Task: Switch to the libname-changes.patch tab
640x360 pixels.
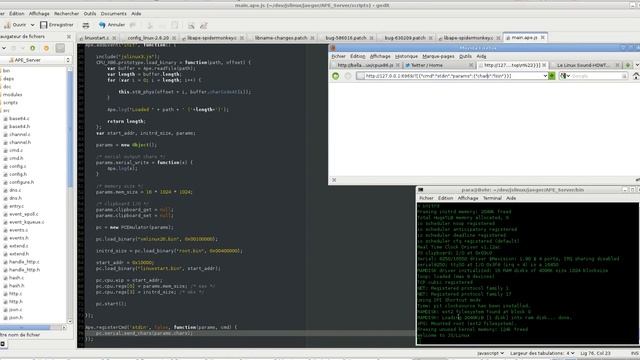Action: [281, 38]
